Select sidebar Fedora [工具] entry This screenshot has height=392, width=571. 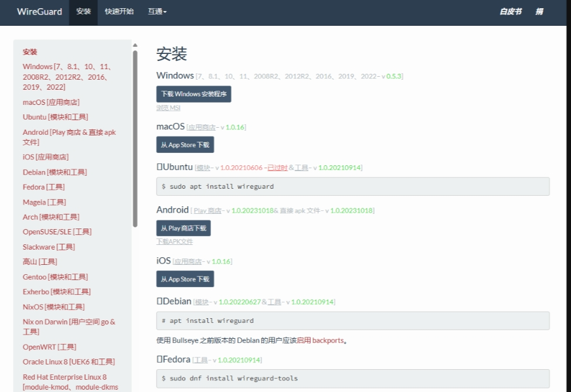tap(44, 187)
